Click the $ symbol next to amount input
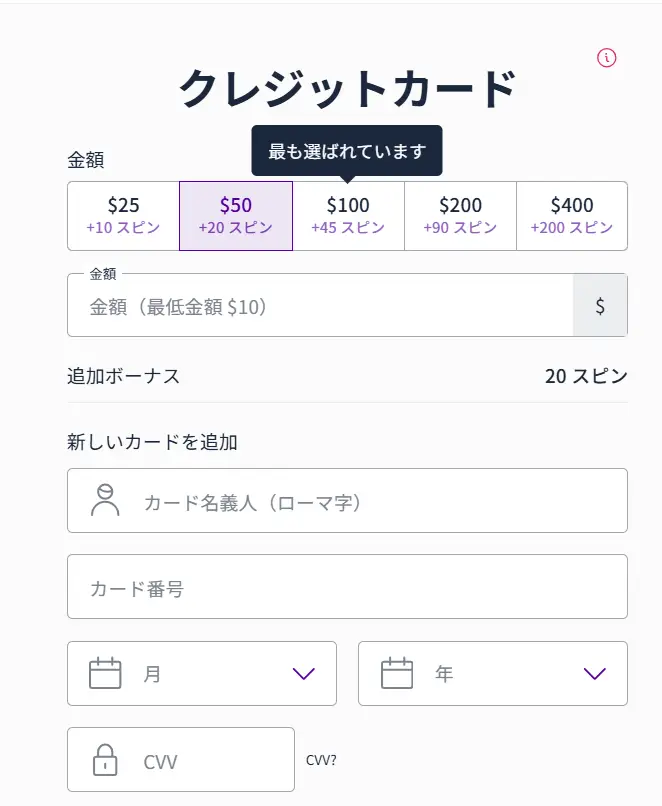The image size is (662, 806). [x=601, y=305]
